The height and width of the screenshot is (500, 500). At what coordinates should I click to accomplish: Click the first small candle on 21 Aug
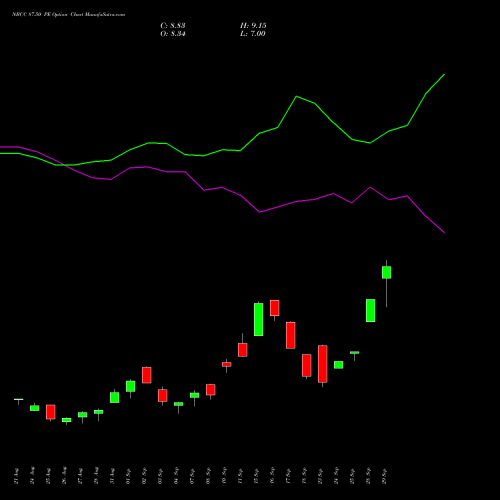point(19,399)
